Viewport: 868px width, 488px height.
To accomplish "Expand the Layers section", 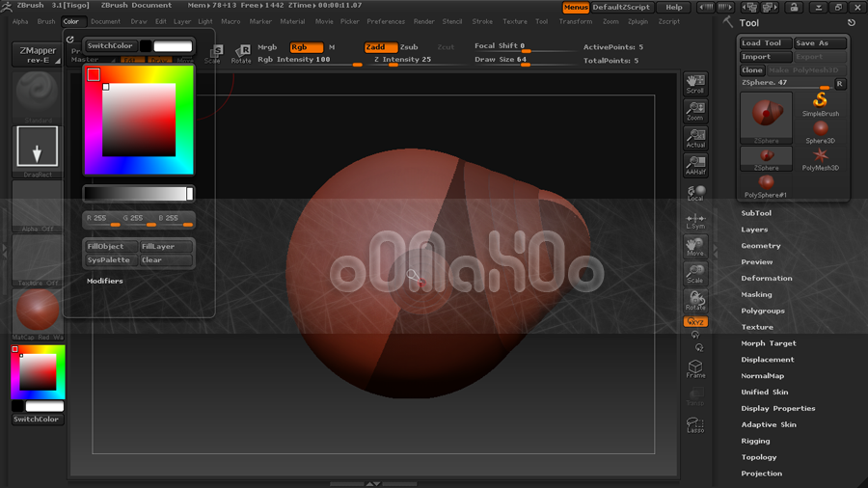I will [x=754, y=230].
